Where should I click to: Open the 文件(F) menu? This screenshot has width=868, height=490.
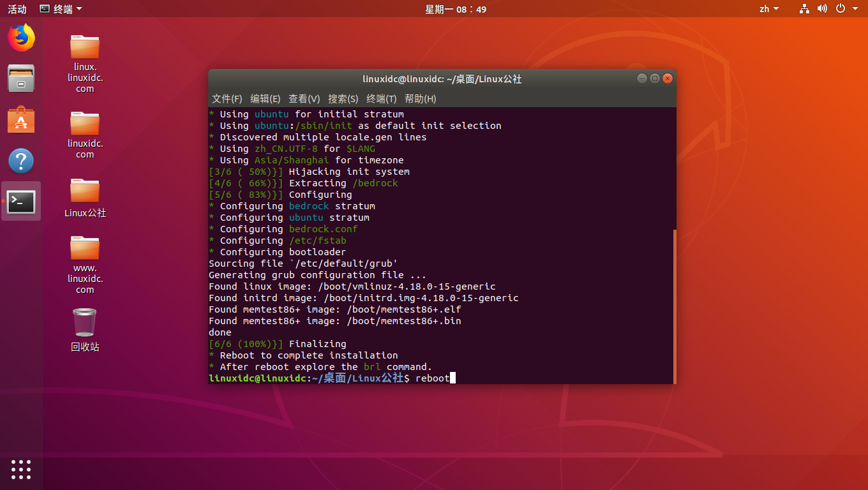point(227,99)
